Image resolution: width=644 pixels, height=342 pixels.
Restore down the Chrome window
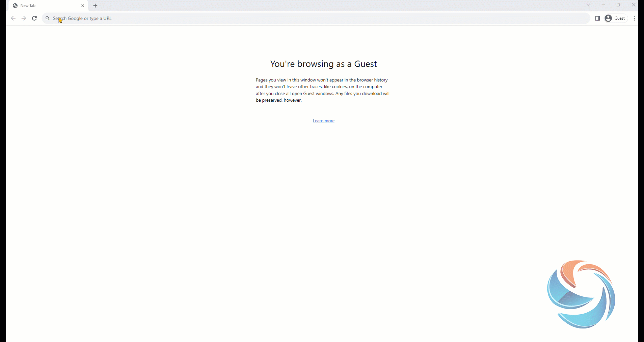click(618, 5)
